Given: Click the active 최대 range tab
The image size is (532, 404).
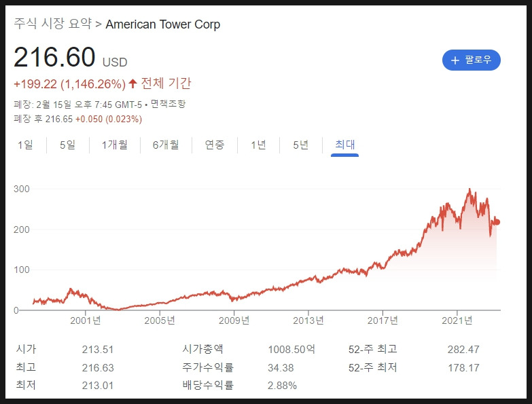Looking at the screenshot, I should tap(344, 145).
